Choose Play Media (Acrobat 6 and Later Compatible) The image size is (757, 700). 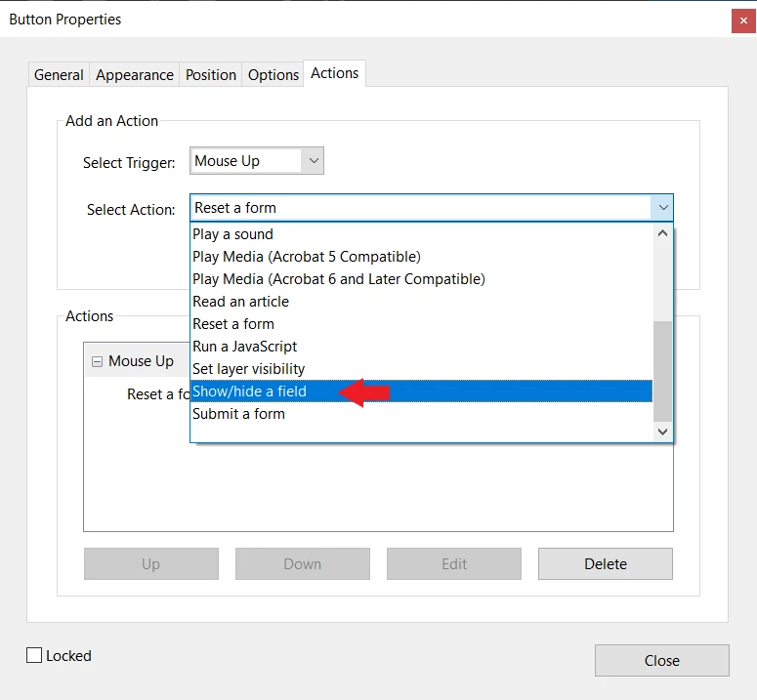[421, 279]
